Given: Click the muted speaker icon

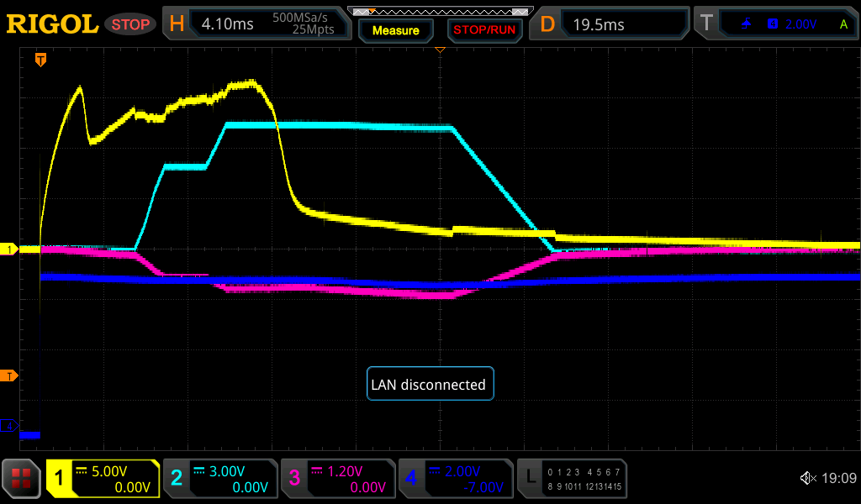Looking at the screenshot, I should tap(807, 479).
